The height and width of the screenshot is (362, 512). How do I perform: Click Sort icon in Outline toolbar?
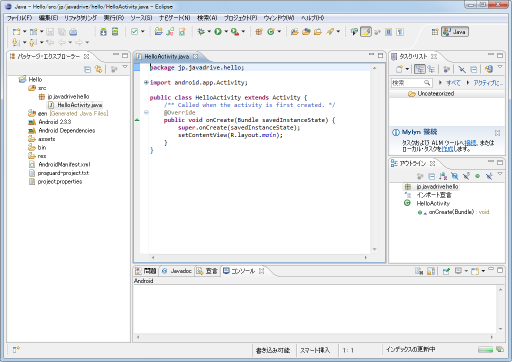click(x=443, y=176)
